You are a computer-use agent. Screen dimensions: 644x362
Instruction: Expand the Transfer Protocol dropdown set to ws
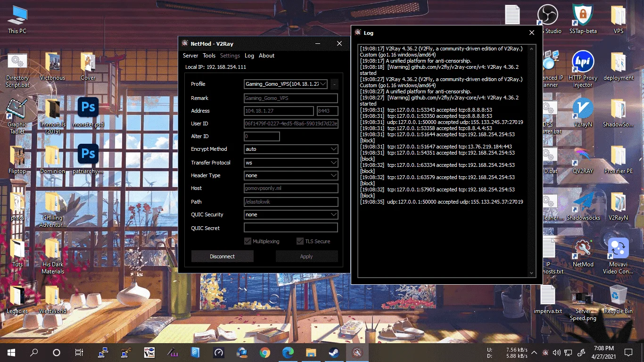291,163
